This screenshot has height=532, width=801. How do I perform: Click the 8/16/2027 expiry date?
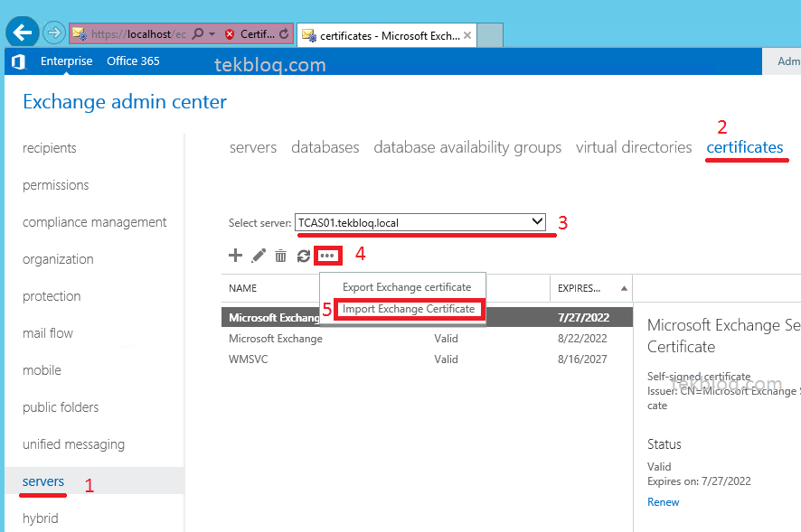click(x=582, y=359)
